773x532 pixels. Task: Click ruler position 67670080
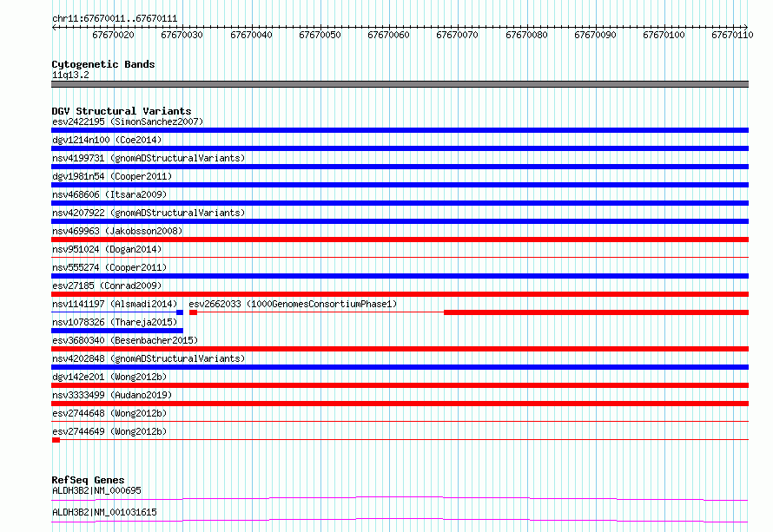(526, 35)
